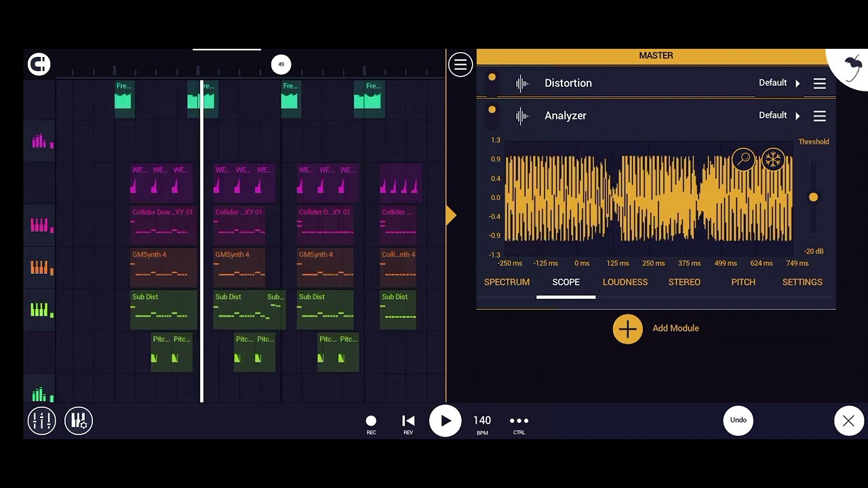Collapse the rack panel with orange arrow
This screenshot has height=488, width=868.
451,216
